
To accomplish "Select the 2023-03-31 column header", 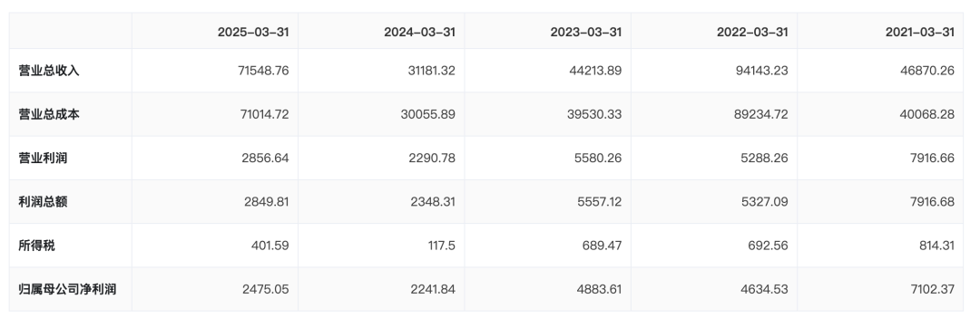I will (x=585, y=32).
